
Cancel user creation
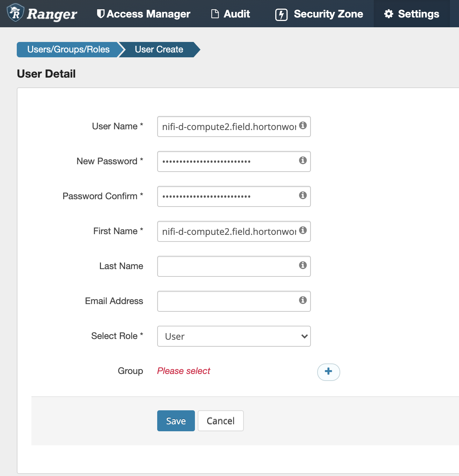220,421
